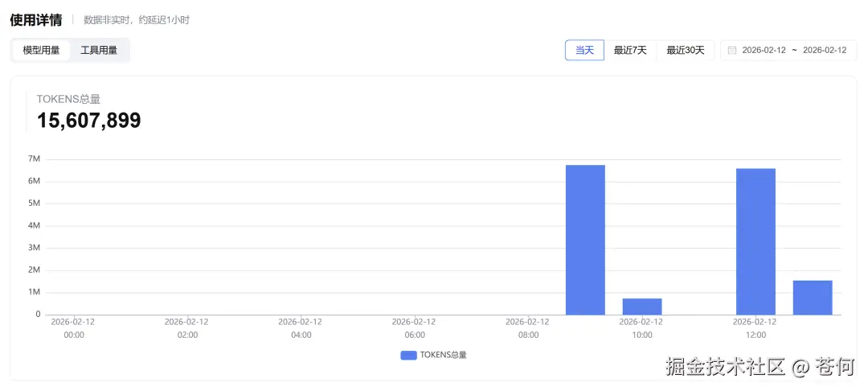Click the tallest bar at 09:00

click(585, 240)
